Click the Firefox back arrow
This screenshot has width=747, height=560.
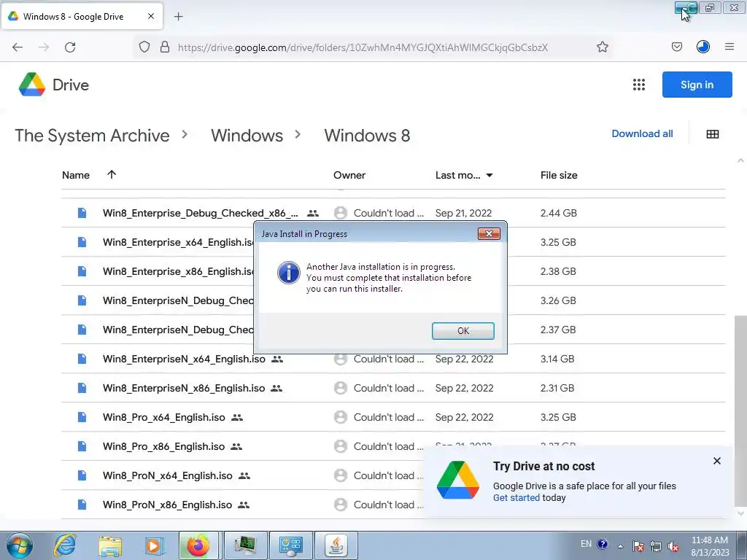point(18,47)
